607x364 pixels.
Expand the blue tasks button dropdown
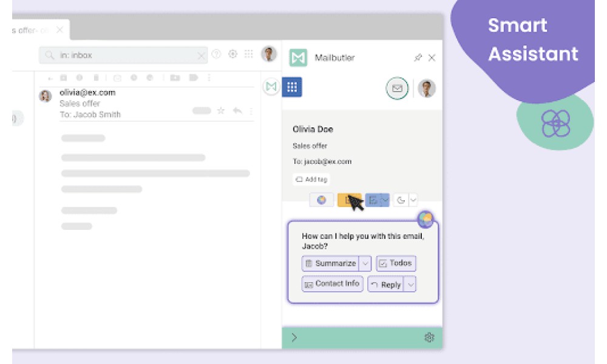coord(385,200)
